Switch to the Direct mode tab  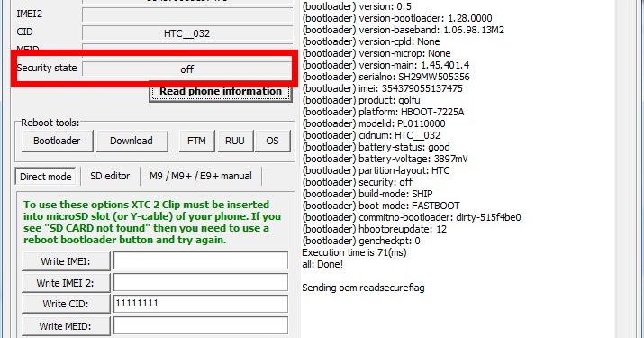pos(46,177)
